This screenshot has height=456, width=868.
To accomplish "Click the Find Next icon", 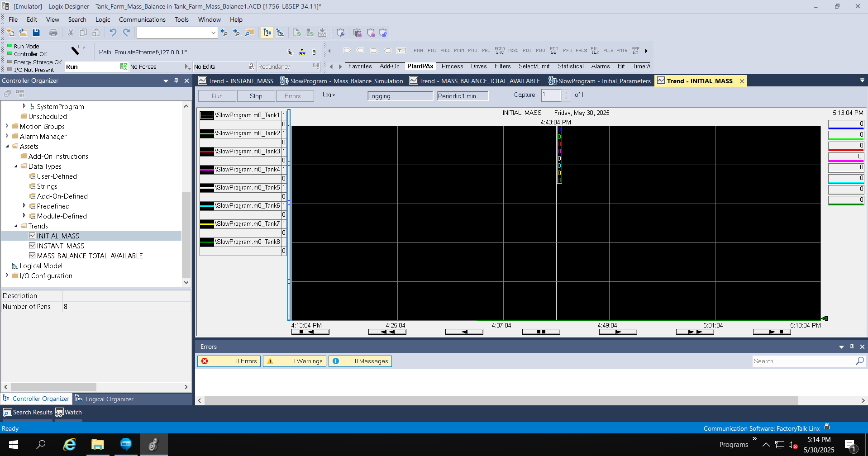I will (236, 33).
